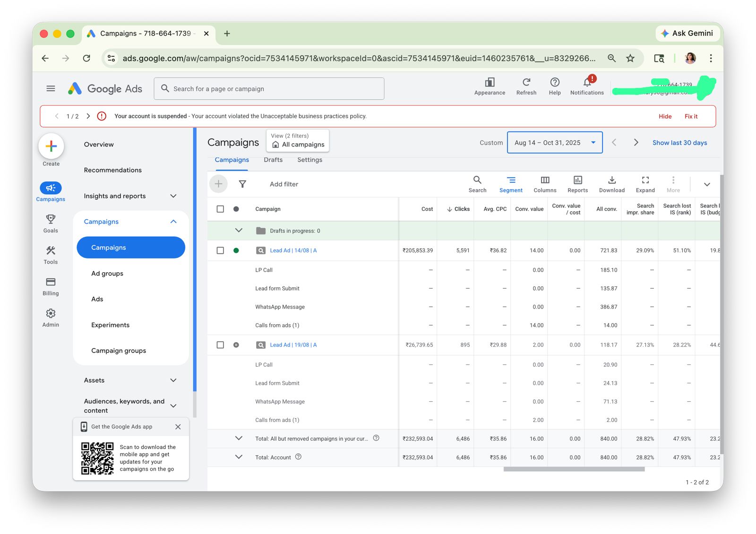Check the Lead Ad | 14/08 | A checkbox
This screenshot has width=756, height=534.
(220, 250)
